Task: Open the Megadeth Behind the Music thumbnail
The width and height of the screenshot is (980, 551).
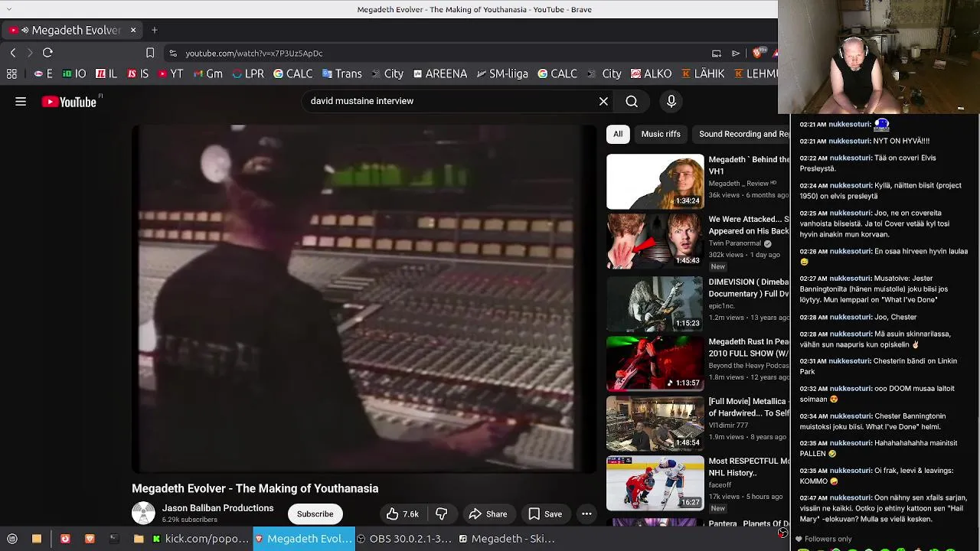Action: click(x=655, y=182)
